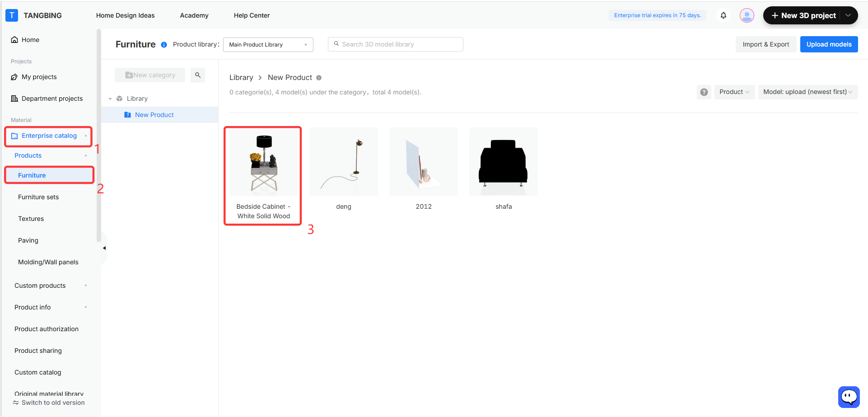Open Paving in the sidebar
The image size is (868, 417).
[x=28, y=240]
